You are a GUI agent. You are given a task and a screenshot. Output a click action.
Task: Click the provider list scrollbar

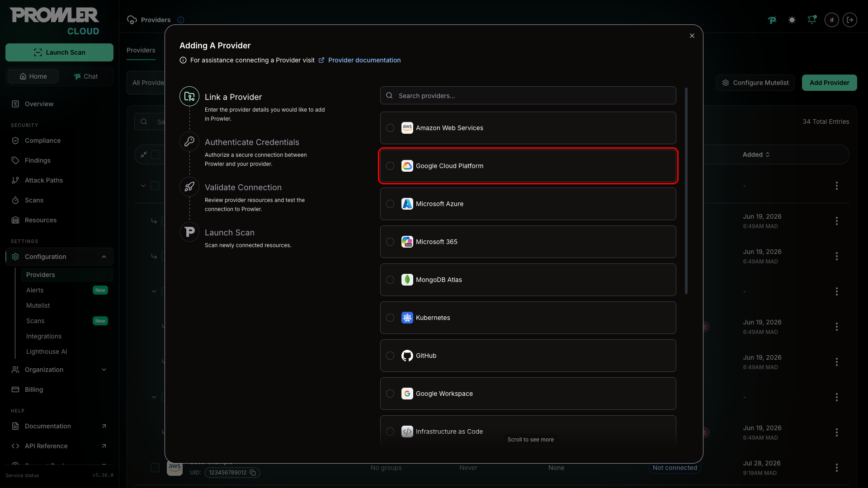(x=686, y=190)
